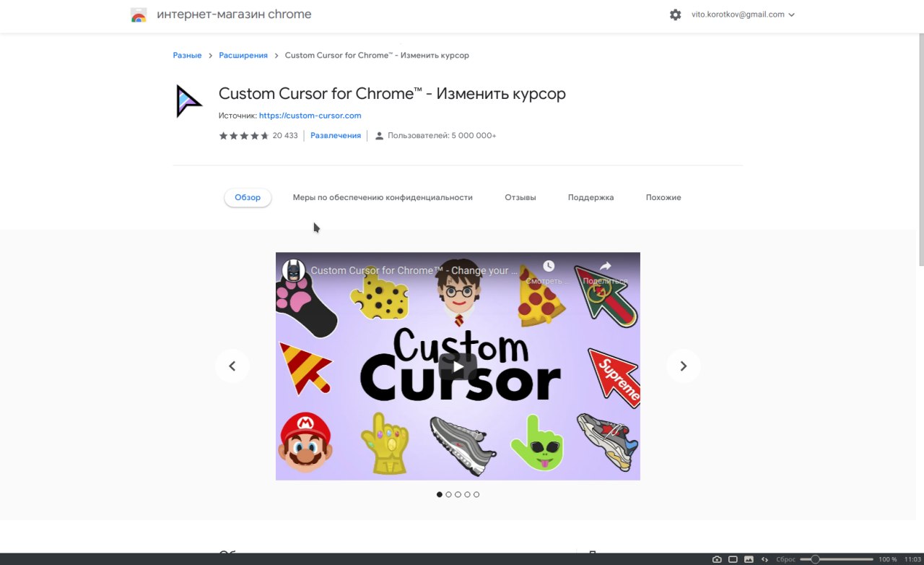Image resolution: width=924 pixels, height=565 pixels.
Task: Expand the vito.korotkov@gmail.com account dropdown
Action: tap(743, 14)
